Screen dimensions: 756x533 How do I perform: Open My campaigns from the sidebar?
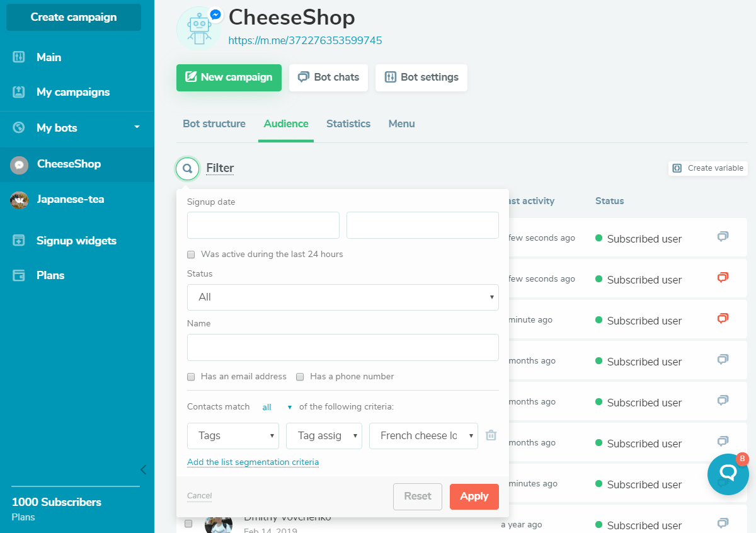(72, 91)
